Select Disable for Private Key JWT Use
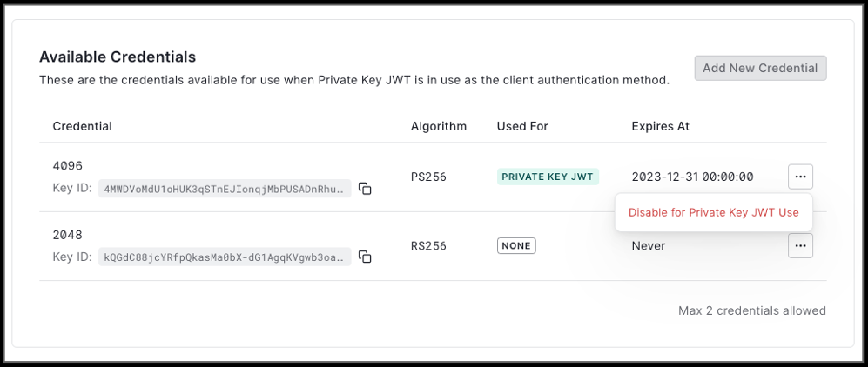This screenshot has width=868, height=367. click(x=713, y=212)
